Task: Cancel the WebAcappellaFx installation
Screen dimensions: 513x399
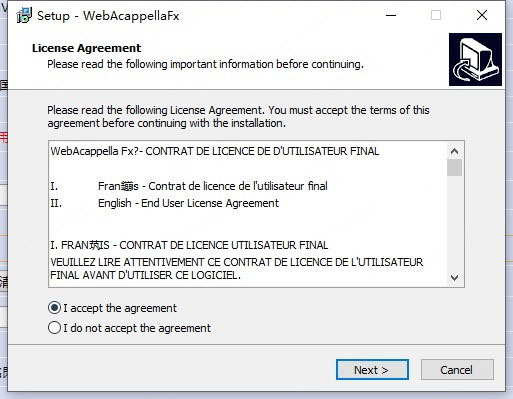Action: [457, 369]
